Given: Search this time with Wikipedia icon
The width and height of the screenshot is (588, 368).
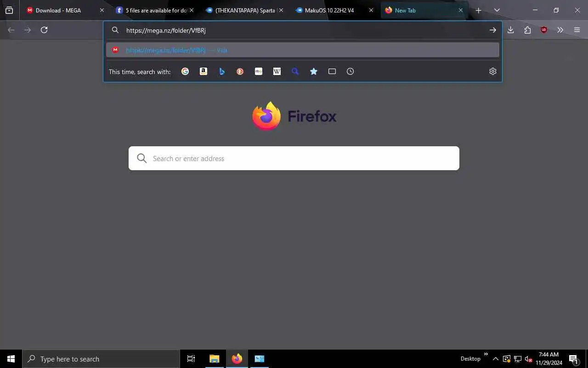Looking at the screenshot, I should (277, 71).
